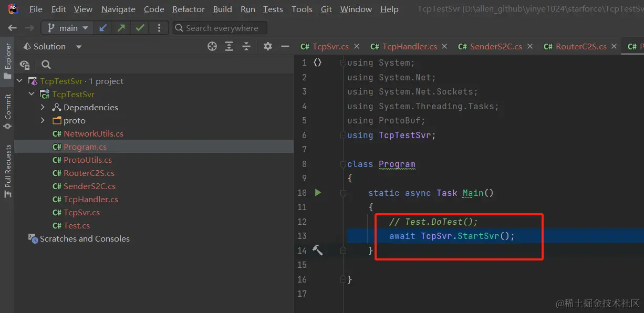The height and width of the screenshot is (313, 644).
Task: Open the Build menu
Action: coord(223,9)
